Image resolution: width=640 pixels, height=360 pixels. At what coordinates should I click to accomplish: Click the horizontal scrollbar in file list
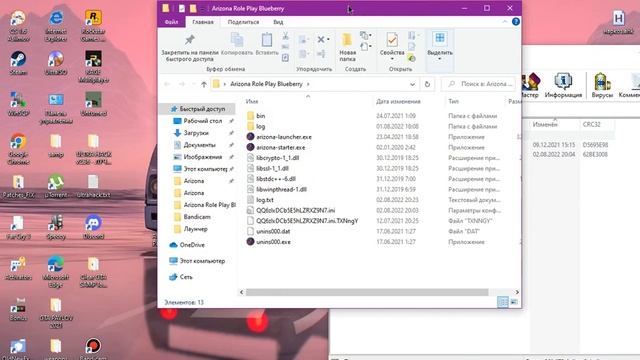click(367, 292)
